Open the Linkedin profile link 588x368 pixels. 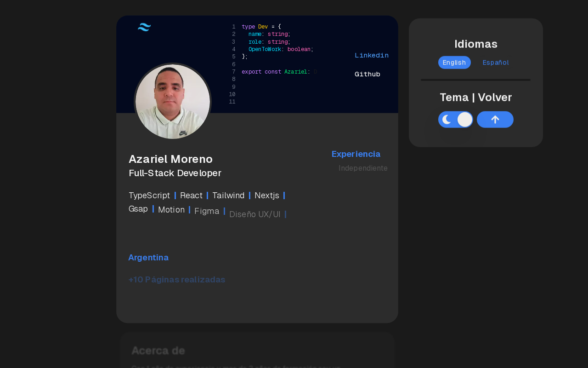click(372, 55)
